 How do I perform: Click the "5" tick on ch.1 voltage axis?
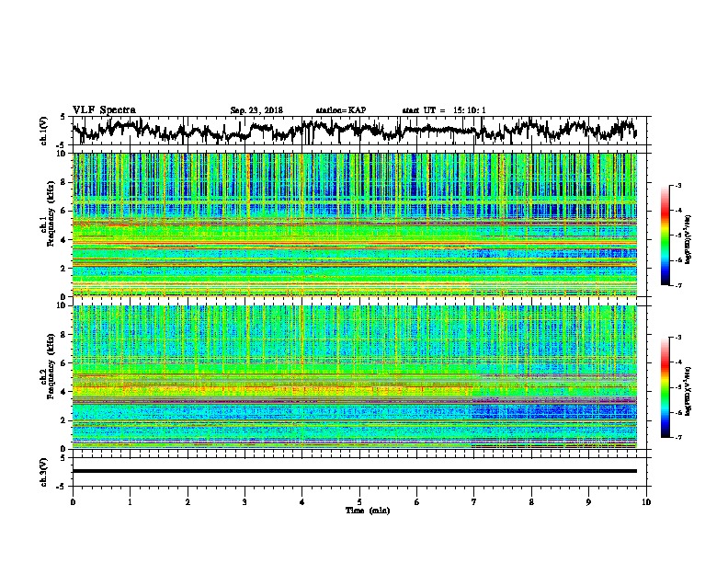pyautogui.click(x=63, y=117)
